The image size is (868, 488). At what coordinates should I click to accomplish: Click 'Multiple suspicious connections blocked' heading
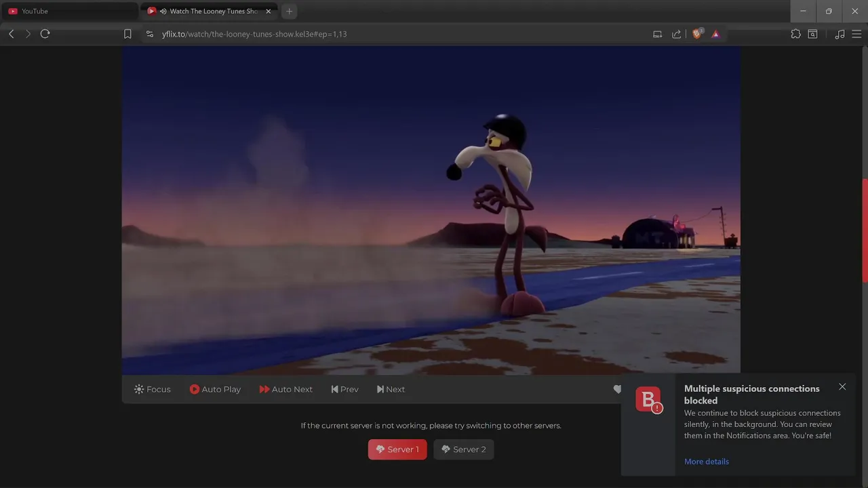[x=752, y=394]
